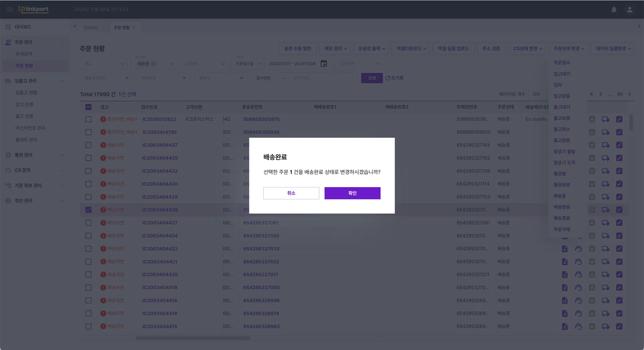Uncheck the IC2003404428 row checkbox
The height and width of the screenshot is (350, 644).
coord(88,210)
